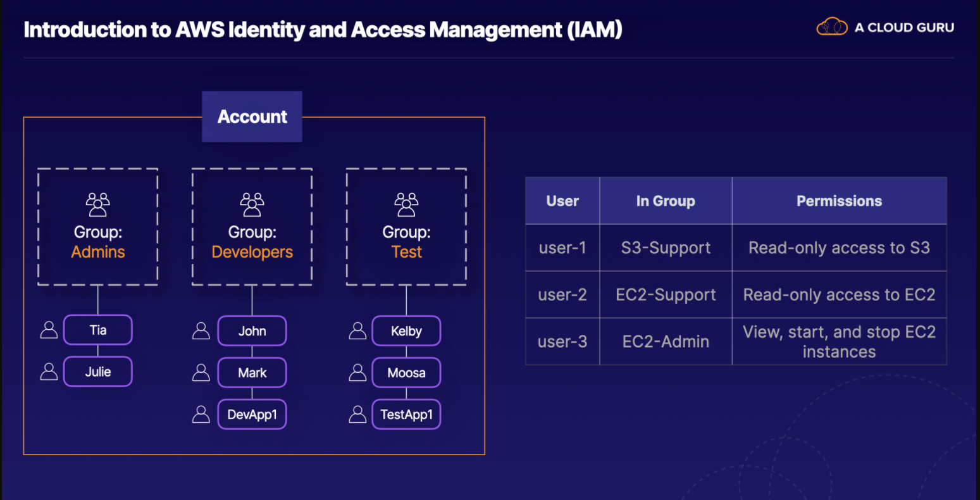Click the user icon beside John

[201, 331]
